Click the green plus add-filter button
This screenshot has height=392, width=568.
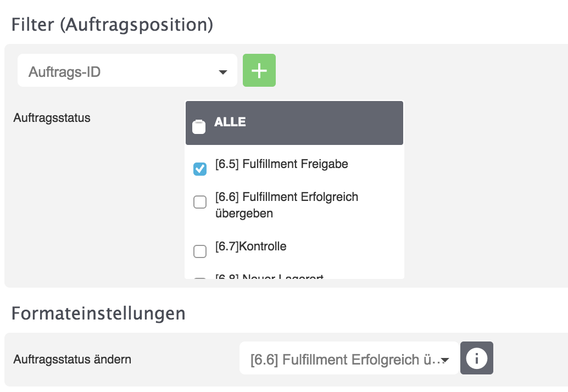pos(259,70)
